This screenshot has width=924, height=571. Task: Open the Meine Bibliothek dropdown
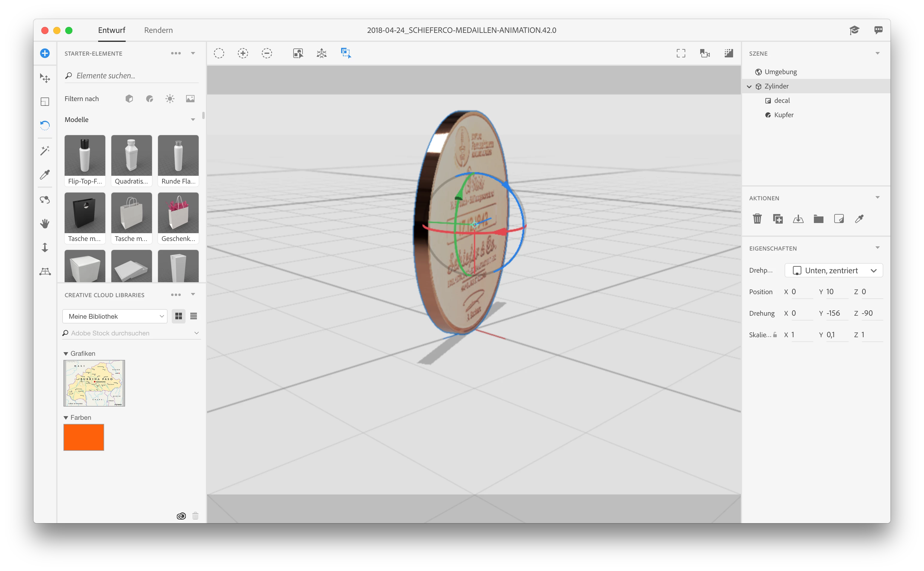[115, 316]
